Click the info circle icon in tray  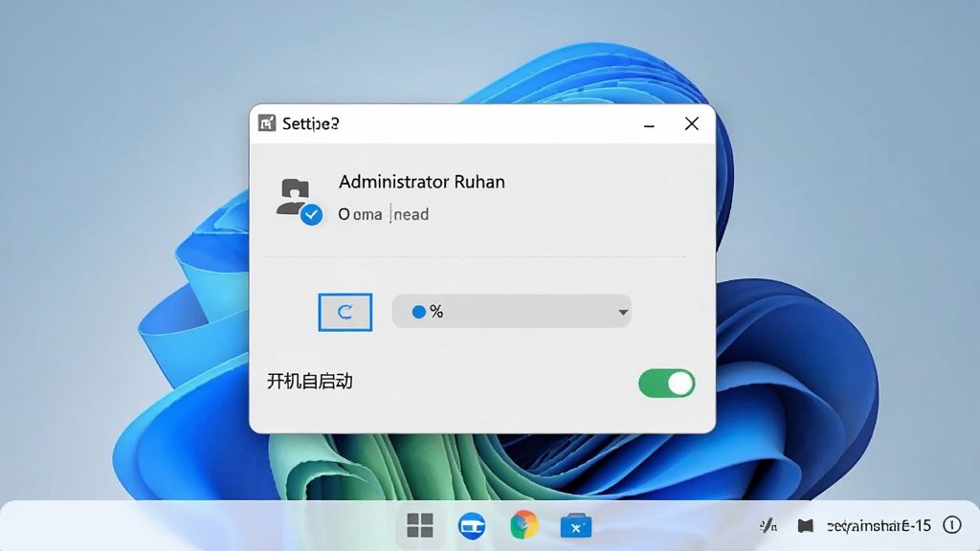click(x=952, y=525)
